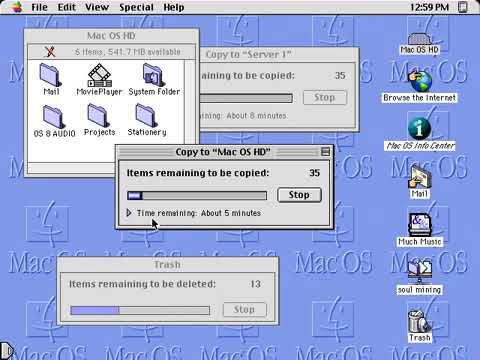Click "6 items, 541.7 MB available" header text
Image resolution: width=480 pixels, height=360 pixels.
128,52
